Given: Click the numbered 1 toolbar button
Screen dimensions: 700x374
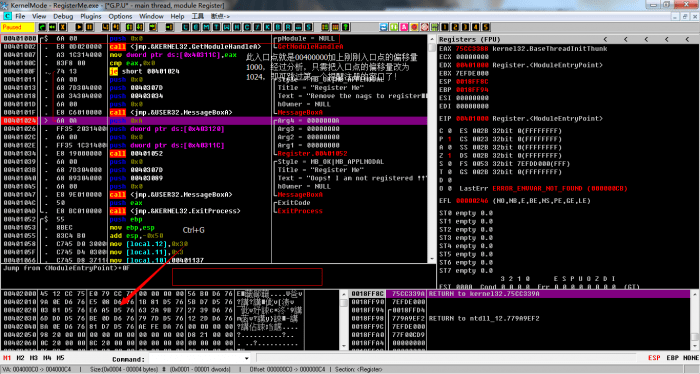Looking at the screenshot, I should [445, 27].
